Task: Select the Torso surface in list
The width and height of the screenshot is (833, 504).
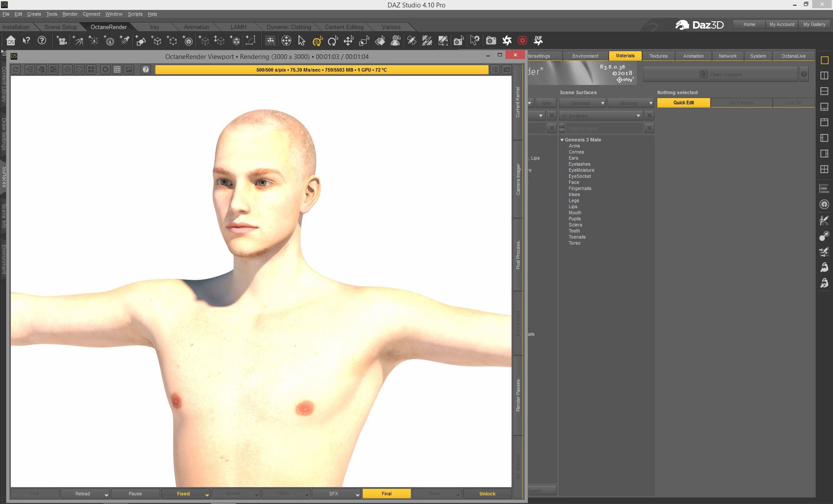Action: click(574, 243)
